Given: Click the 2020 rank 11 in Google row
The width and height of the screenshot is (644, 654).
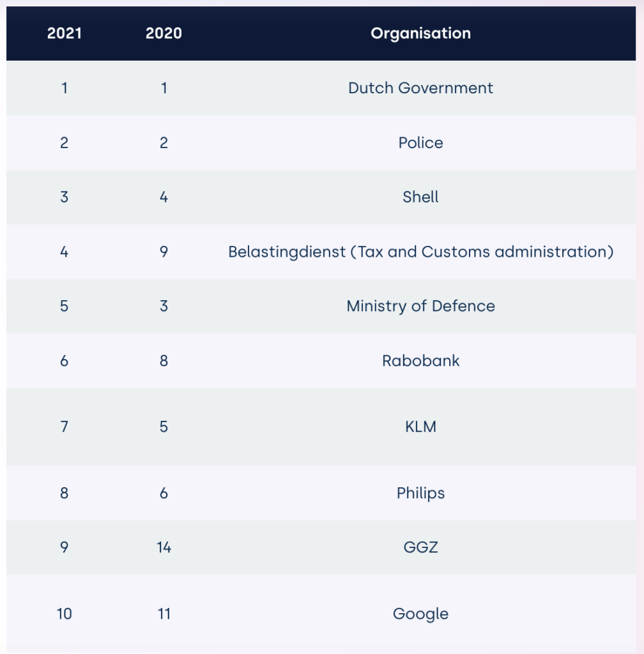Looking at the screenshot, I should [x=164, y=614].
